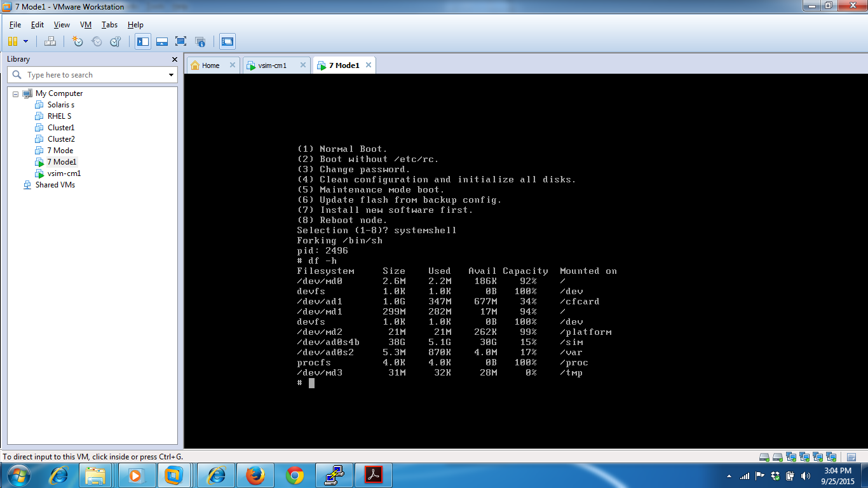This screenshot has height=488, width=868.
Task: Click the library search input field
Action: pos(92,75)
